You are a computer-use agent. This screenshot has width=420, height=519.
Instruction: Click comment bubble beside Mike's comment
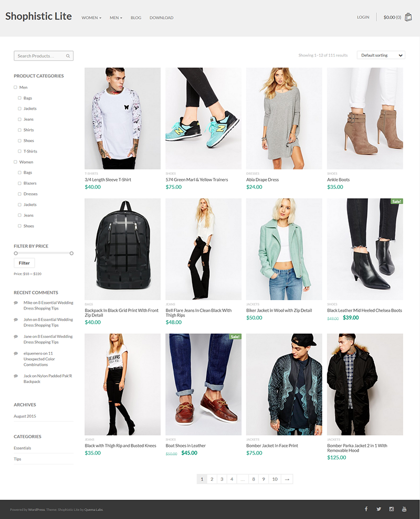click(x=16, y=302)
